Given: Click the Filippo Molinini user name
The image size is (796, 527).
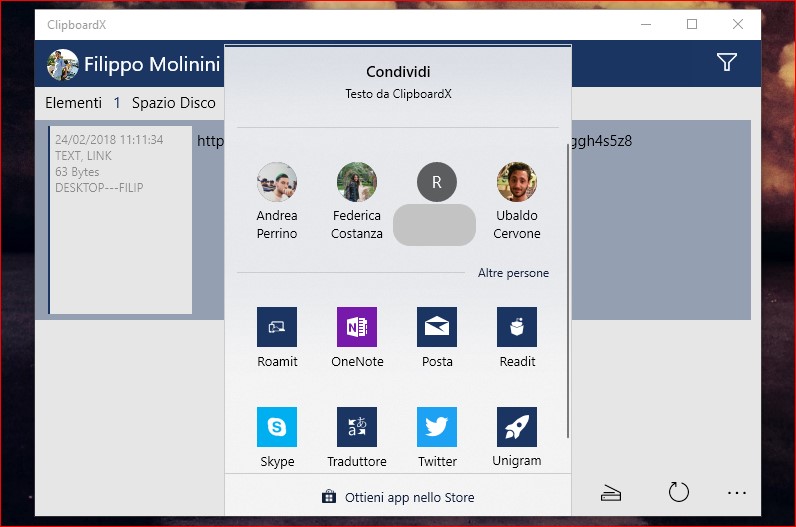Looking at the screenshot, I should pos(152,64).
